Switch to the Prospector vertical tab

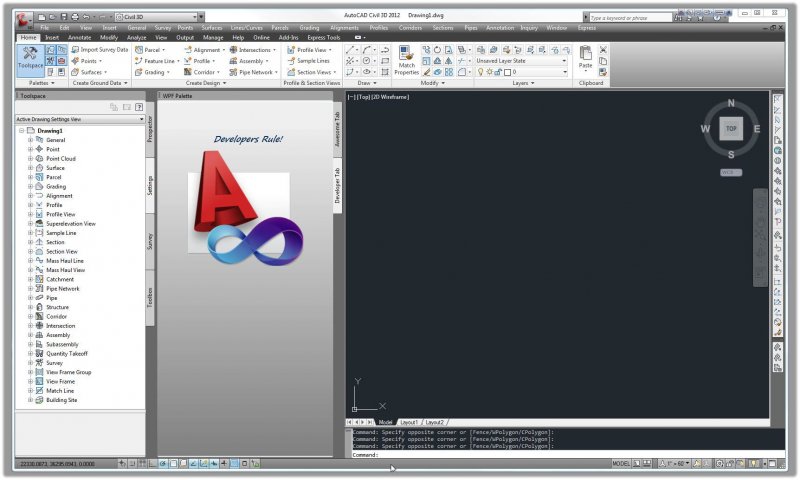[150, 129]
